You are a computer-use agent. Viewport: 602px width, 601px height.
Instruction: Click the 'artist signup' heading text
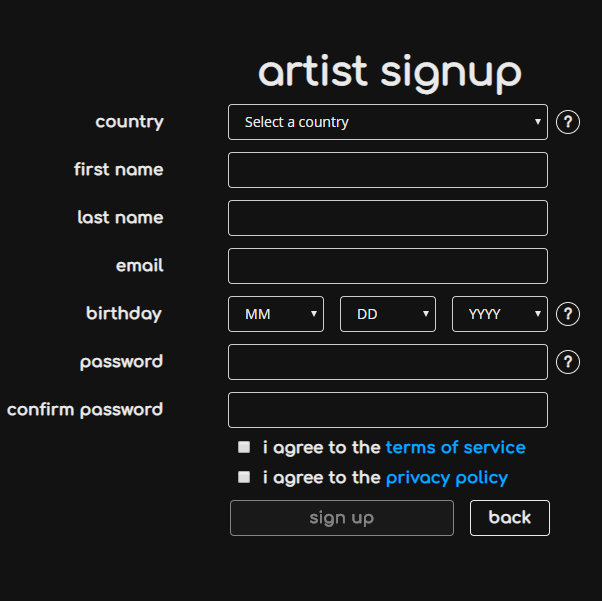click(x=390, y=72)
